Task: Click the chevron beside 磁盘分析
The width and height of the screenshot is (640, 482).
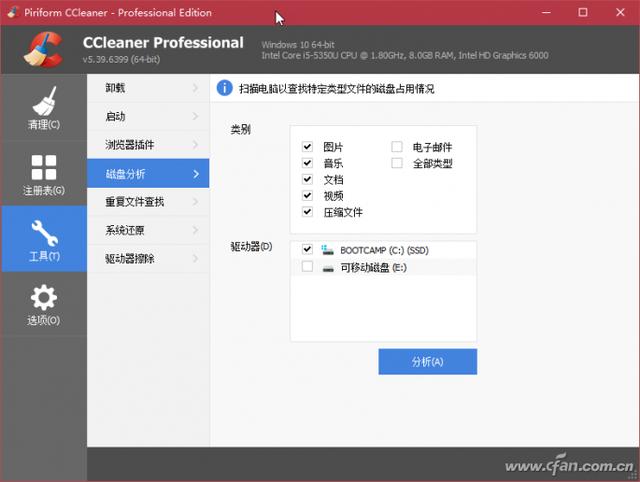Action: tap(196, 174)
